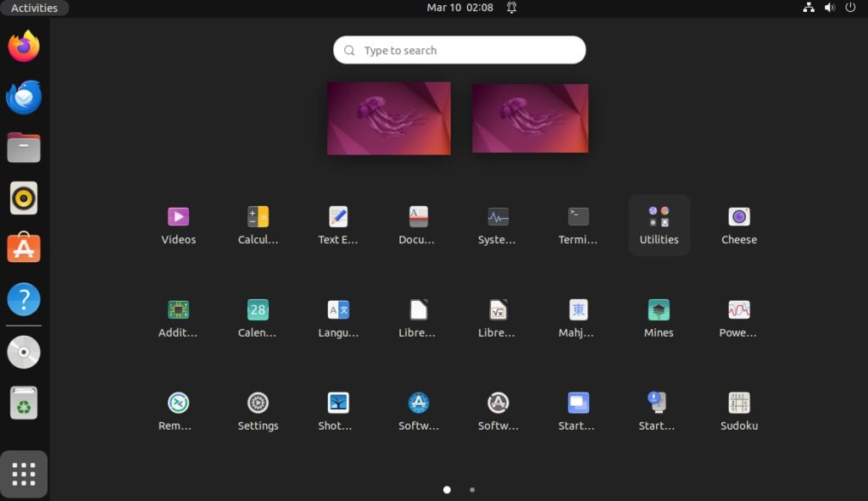Viewport: 868px width, 501px height.
Task: Click the Show Applications grid button
Action: tap(23, 474)
